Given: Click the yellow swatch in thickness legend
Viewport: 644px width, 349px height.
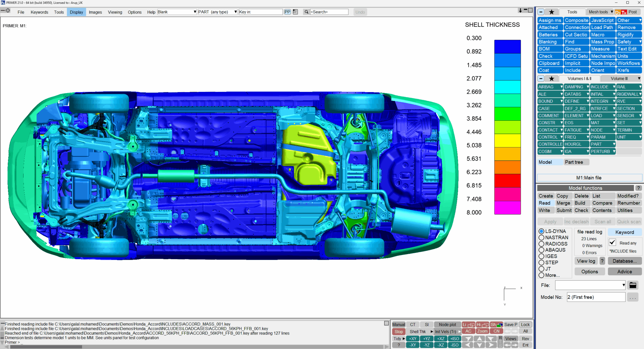Looking at the screenshot, I should pyautogui.click(x=507, y=141).
